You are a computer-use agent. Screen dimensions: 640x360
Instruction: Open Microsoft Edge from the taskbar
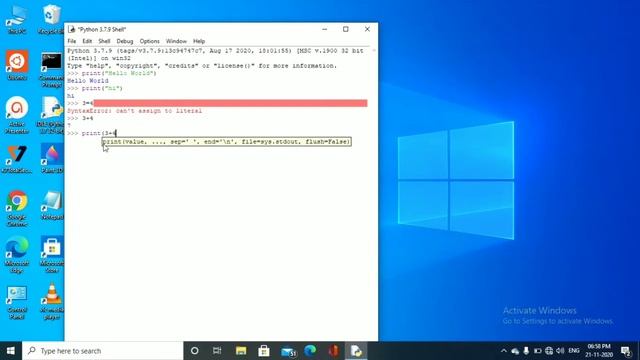point(311,351)
